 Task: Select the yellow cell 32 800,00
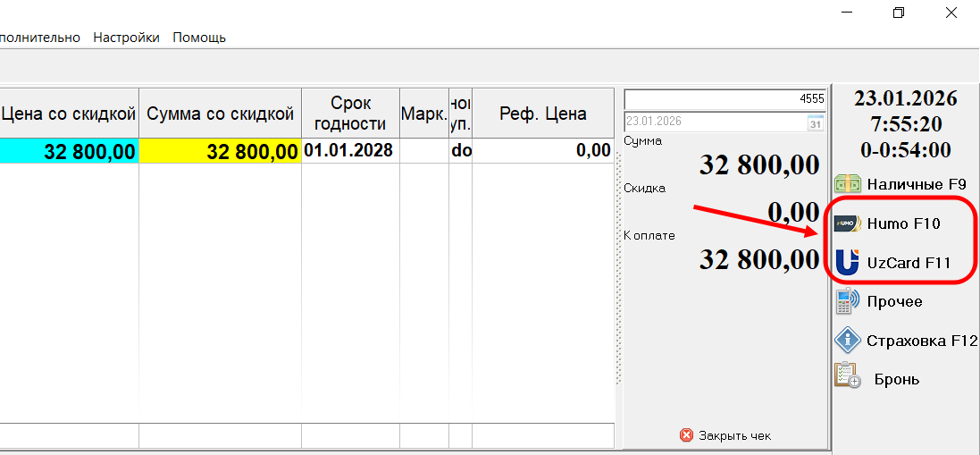click(220, 151)
